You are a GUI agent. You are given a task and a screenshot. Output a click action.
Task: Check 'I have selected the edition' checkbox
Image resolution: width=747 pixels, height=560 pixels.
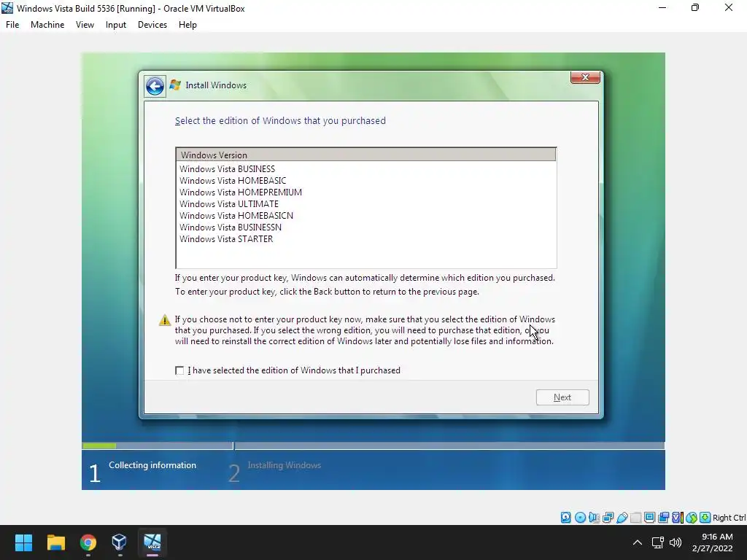179,370
